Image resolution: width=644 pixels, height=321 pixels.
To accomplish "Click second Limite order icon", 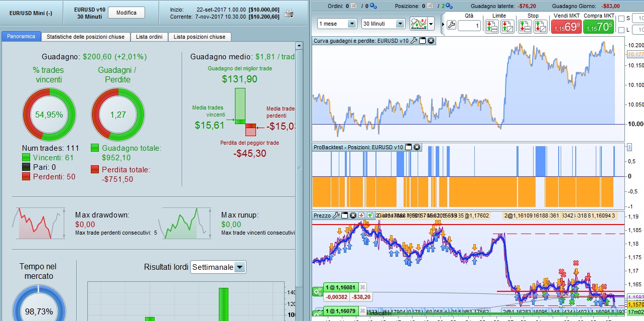I will [507, 26].
